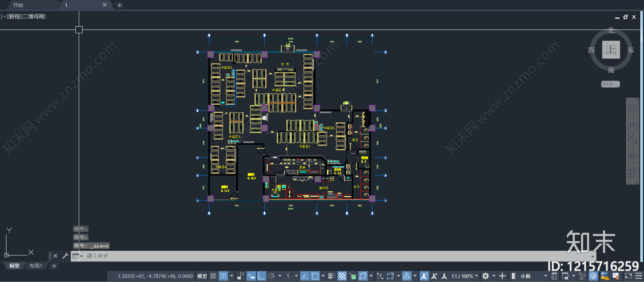Click the gizmo icon in status bar
The image size is (644, 282).
point(407,276)
